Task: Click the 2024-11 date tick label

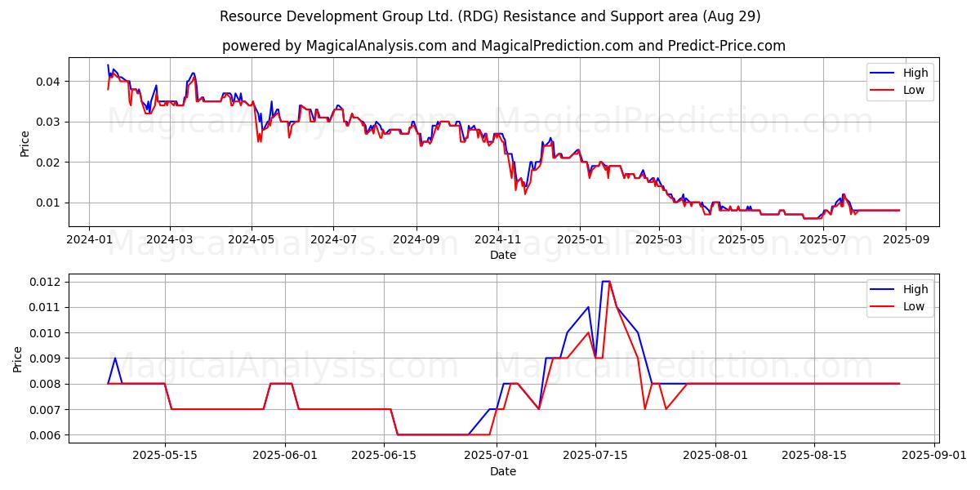Action: coord(498,240)
